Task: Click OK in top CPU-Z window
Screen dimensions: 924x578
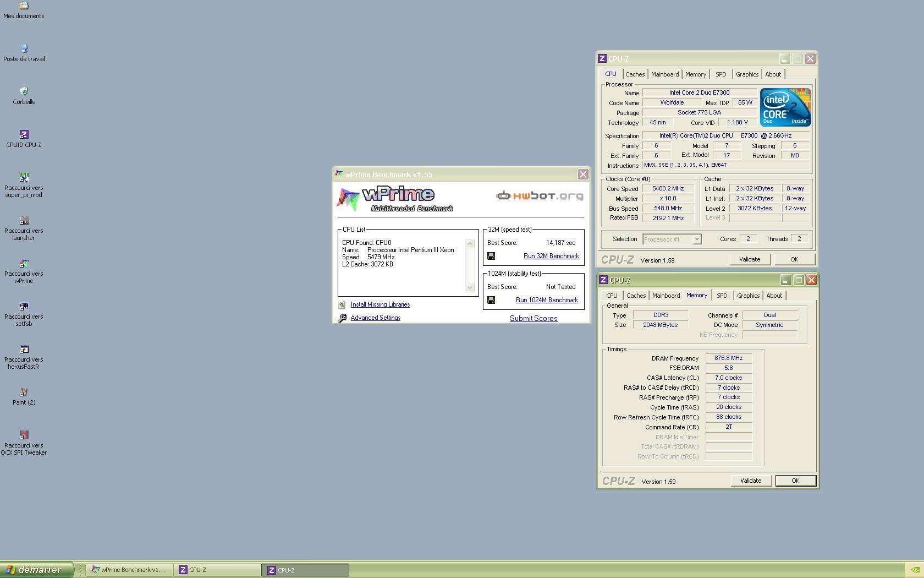Action: [x=794, y=259]
